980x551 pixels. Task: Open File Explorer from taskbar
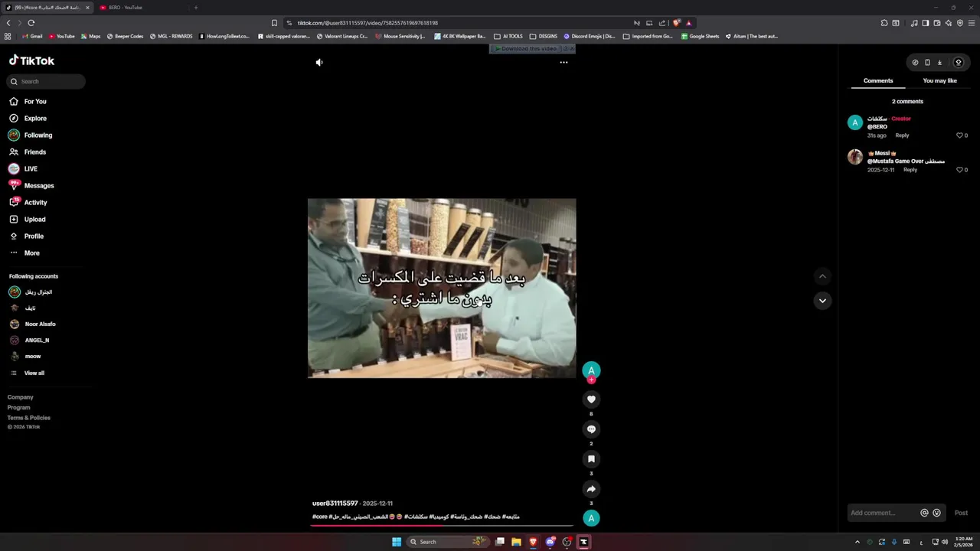(x=516, y=542)
